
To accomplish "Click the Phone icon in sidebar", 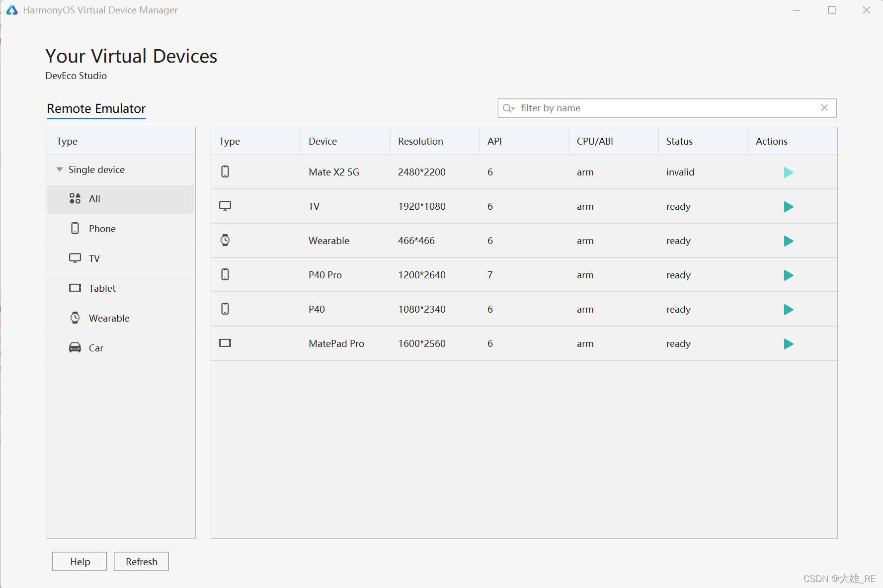I will (75, 228).
